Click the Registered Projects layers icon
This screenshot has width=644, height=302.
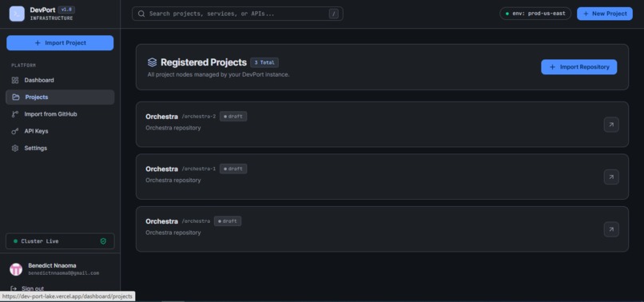click(x=153, y=62)
